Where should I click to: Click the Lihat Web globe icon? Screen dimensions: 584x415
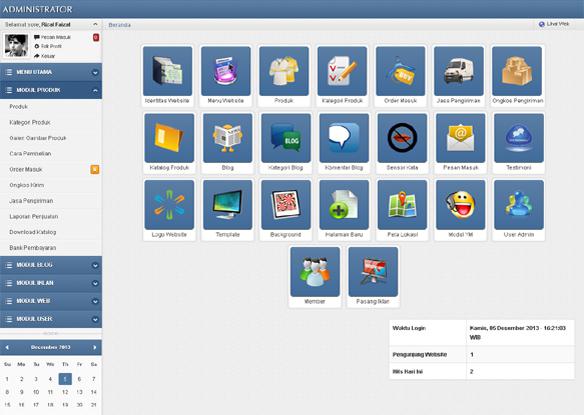point(542,24)
